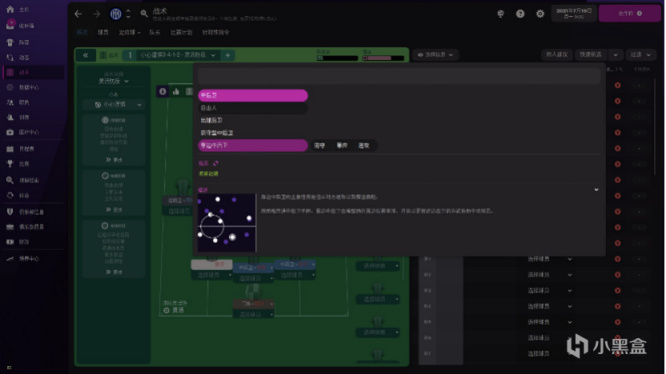Switch to the 队长 tab
The height and width of the screenshot is (374, 666).
(155, 32)
